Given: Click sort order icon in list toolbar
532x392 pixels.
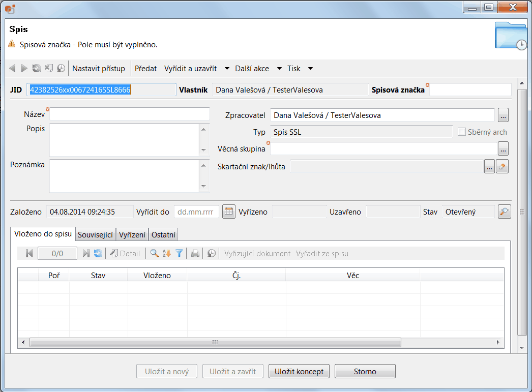Looking at the screenshot, I should [x=166, y=253].
